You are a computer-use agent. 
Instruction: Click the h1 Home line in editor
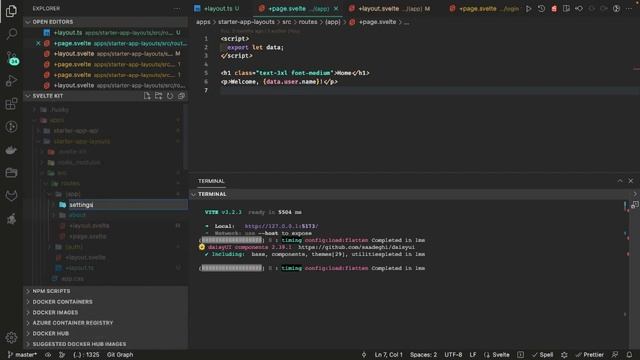pyautogui.click(x=295, y=73)
